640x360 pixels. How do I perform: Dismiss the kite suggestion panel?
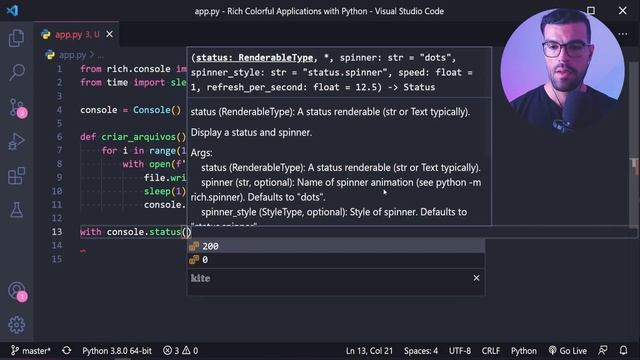[x=476, y=278]
